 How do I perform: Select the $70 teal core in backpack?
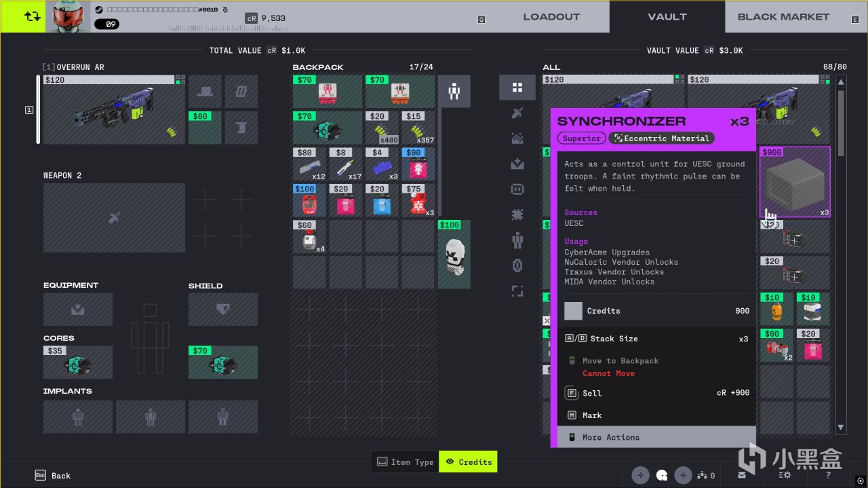point(328,128)
